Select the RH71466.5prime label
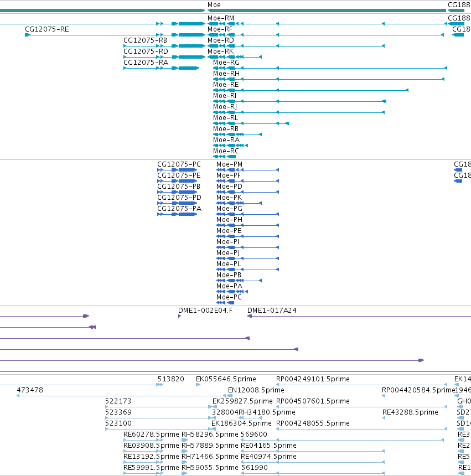 pos(210,457)
